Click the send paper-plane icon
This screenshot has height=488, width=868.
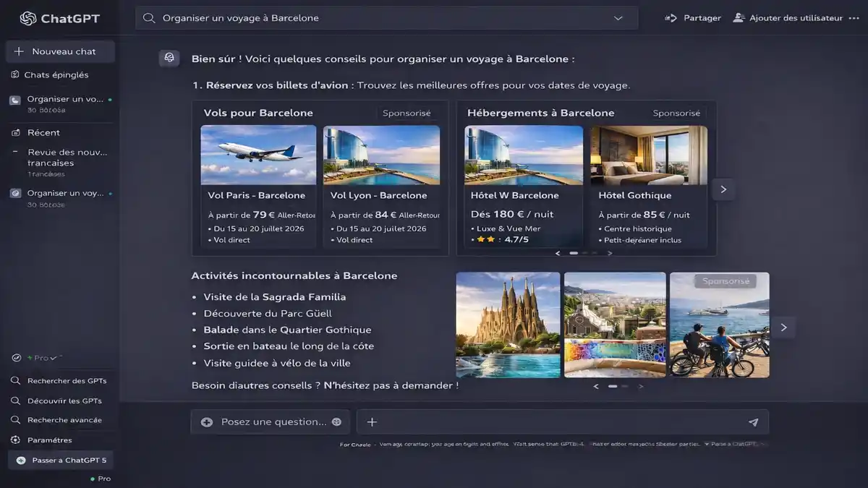click(x=753, y=421)
